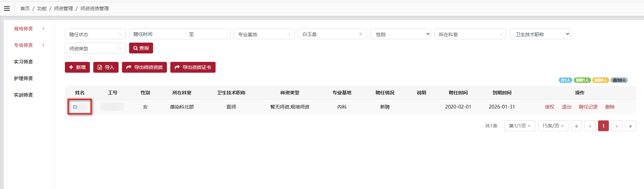The height and width of the screenshot is (189, 644).
Task: Go to 首页 breadcrumb
Action: [25, 8]
